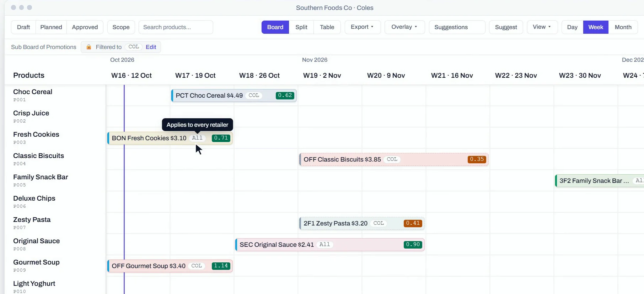
Task: Open the PCT Choc Cereal $4.49 promotion
Action: (234, 96)
